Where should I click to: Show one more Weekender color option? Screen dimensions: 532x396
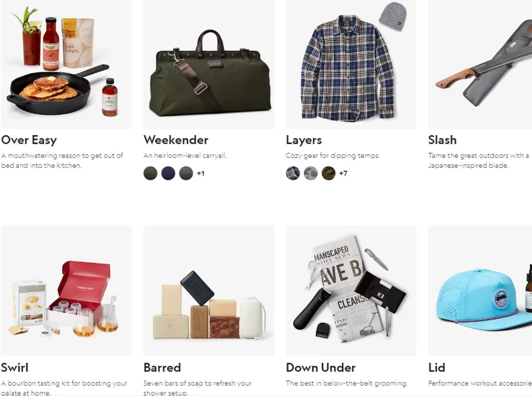pyautogui.click(x=201, y=174)
